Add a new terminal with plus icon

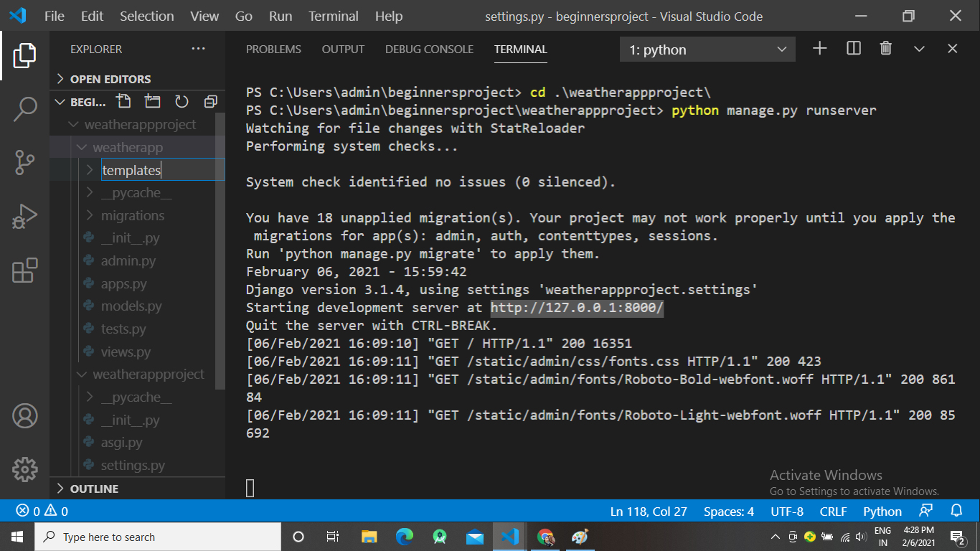819,48
